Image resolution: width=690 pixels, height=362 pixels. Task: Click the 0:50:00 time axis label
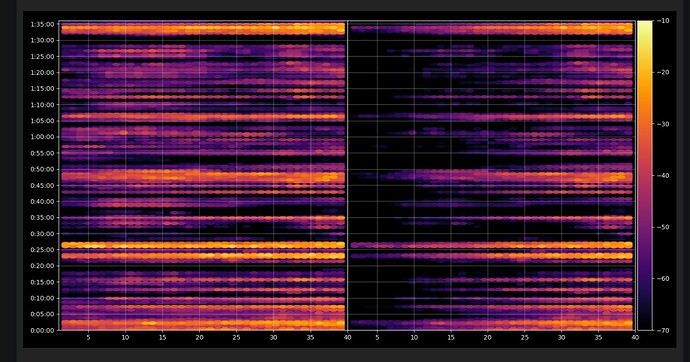pos(42,169)
